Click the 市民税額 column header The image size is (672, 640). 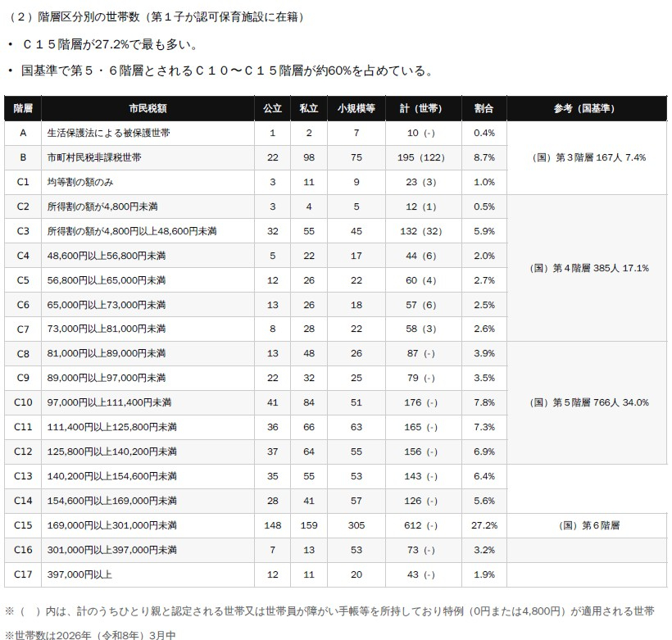pos(148,108)
